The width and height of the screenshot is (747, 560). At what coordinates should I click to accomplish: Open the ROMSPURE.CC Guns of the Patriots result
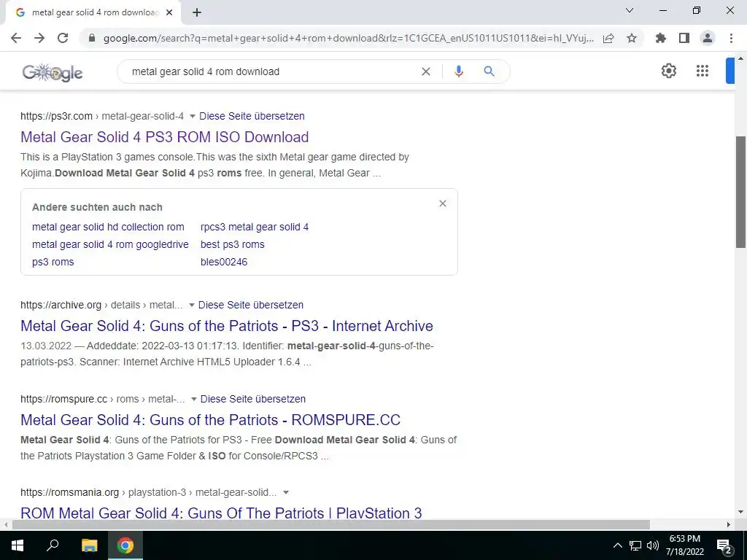coord(210,420)
